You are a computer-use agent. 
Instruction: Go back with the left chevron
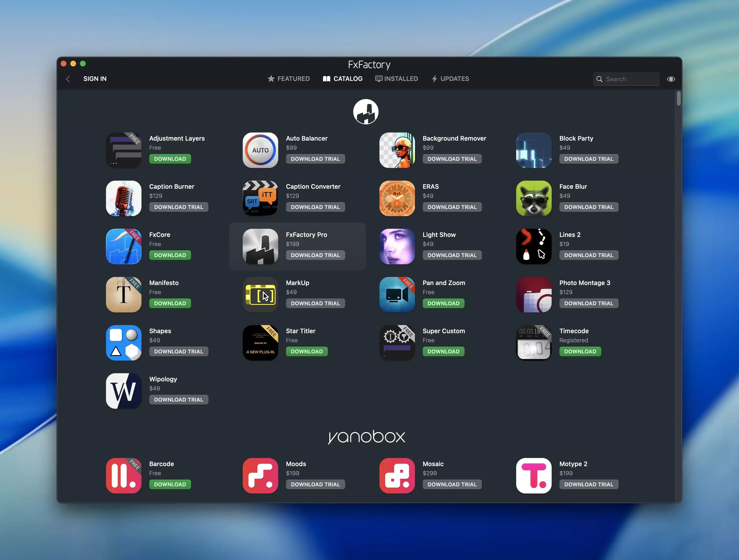pos(68,79)
